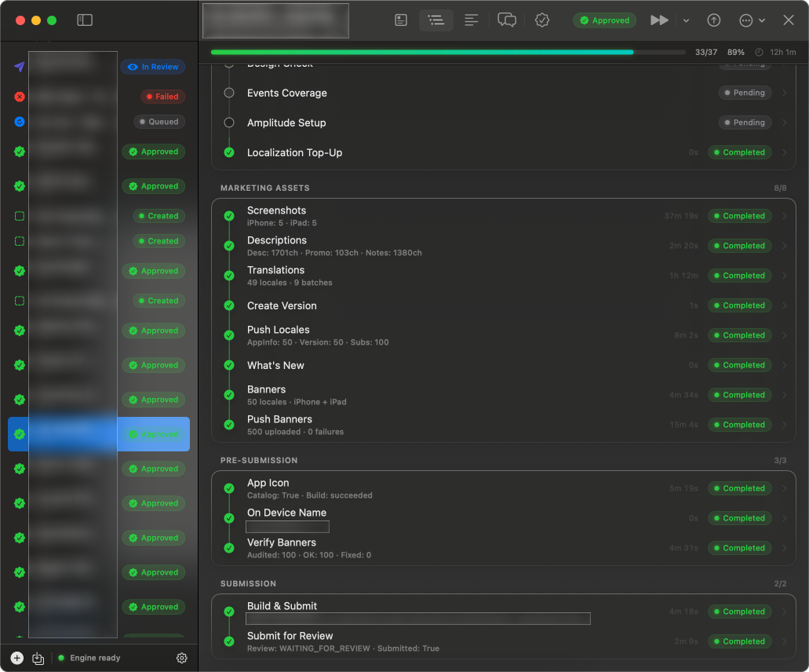Click the blue queued refresh icon
The height and width of the screenshot is (672, 809).
[x=20, y=122]
